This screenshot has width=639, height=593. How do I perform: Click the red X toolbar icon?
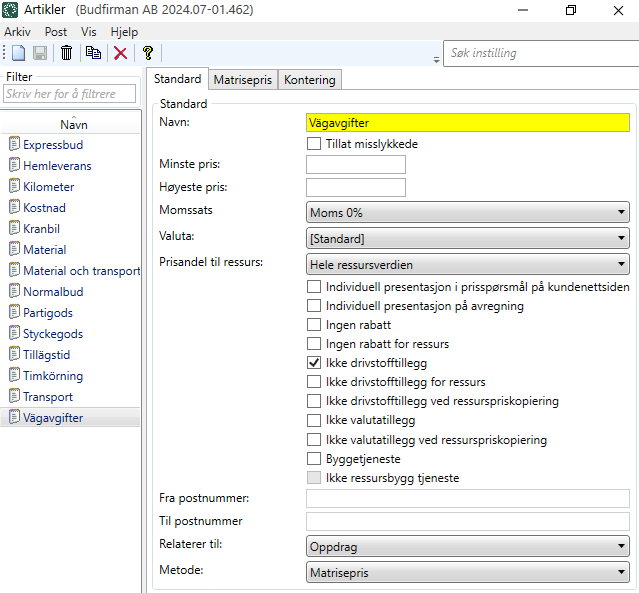coord(120,53)
